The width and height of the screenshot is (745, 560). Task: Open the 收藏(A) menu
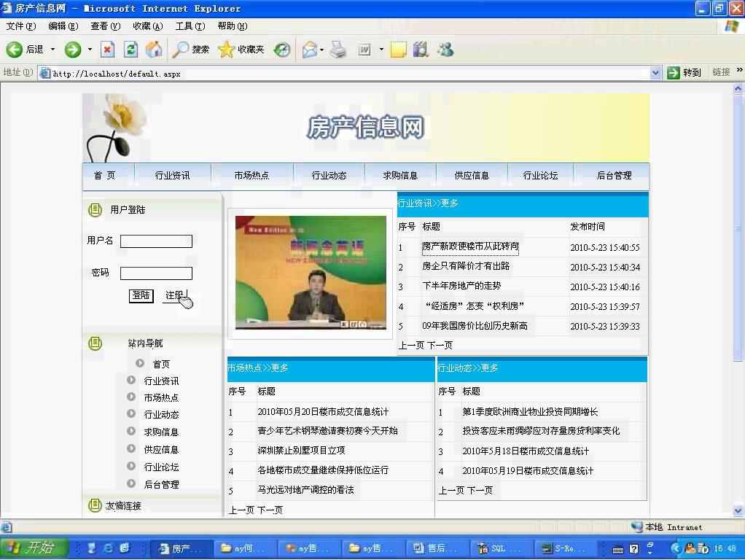[148, 26]
